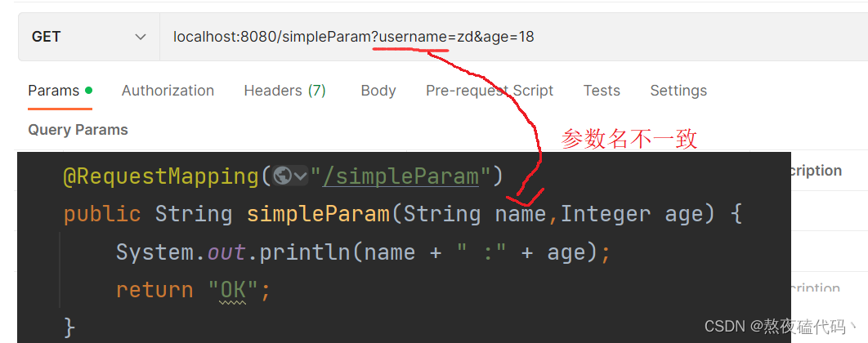Viewport: 868px width, 343px height.
Task: Click the "Integer age" parameter in code
Action: click(633, 214)
